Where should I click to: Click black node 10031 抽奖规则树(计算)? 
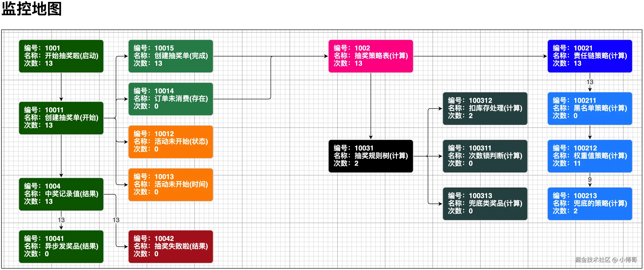(x=371, y=156)
